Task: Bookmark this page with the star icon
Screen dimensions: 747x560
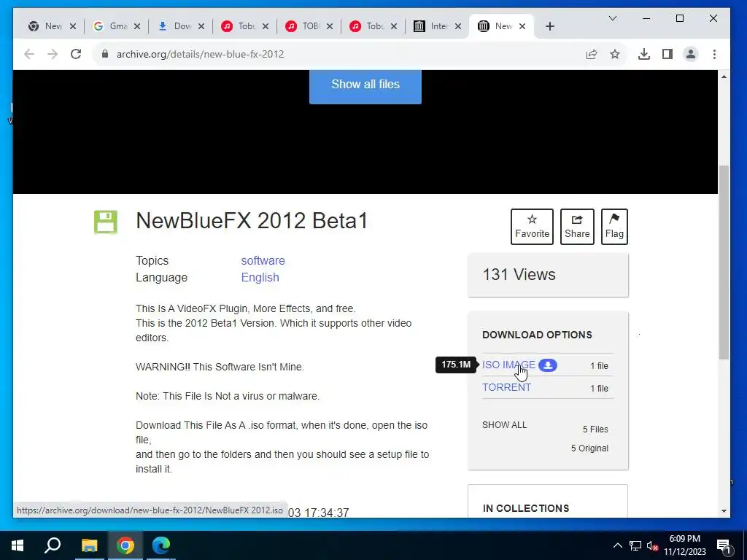Action: [x=615, y=54]
